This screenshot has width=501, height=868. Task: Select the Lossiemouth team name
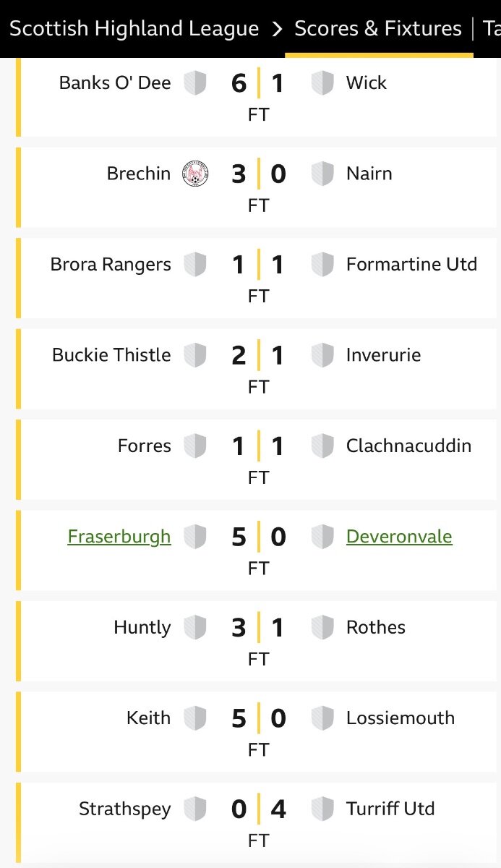(x=401, y=718)
